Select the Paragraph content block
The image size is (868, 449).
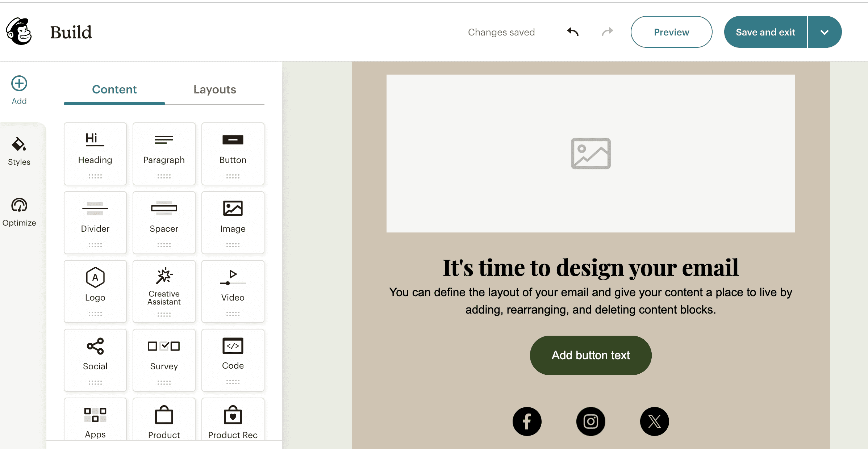(164, 154)
